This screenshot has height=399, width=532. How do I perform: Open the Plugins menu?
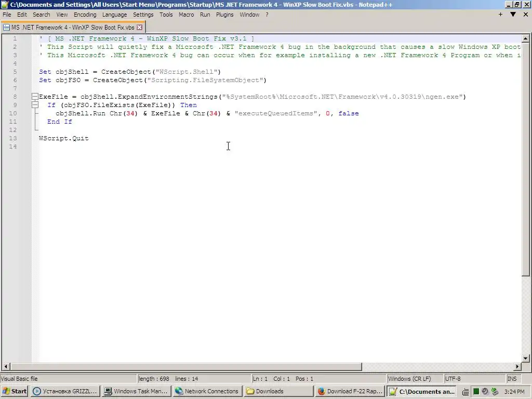point(224,15)
